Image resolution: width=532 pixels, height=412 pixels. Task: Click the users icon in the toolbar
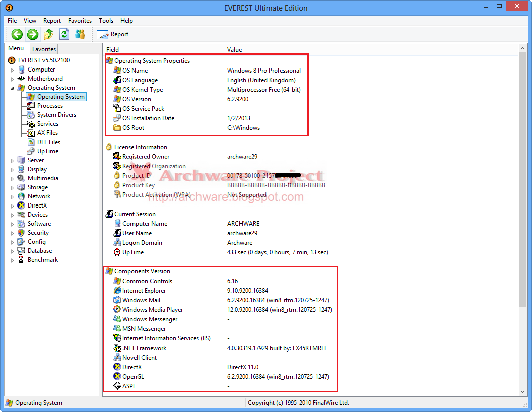[x=80, y=34]
